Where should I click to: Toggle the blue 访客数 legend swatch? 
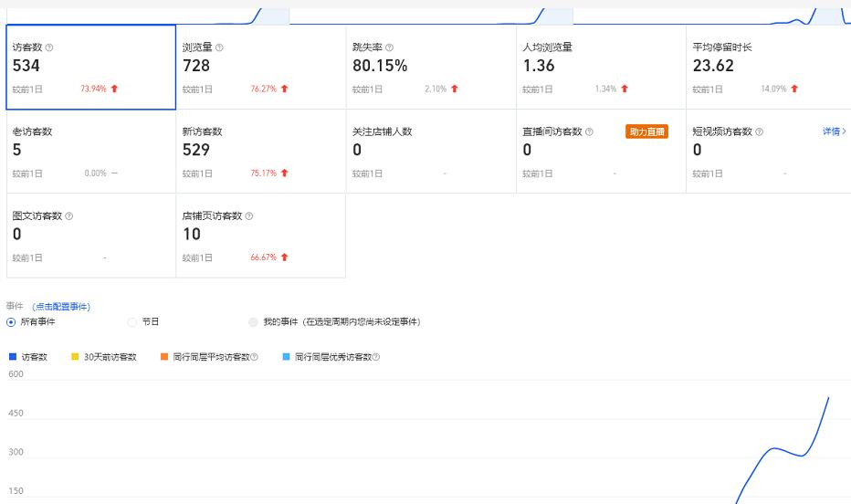coord(13,357)
